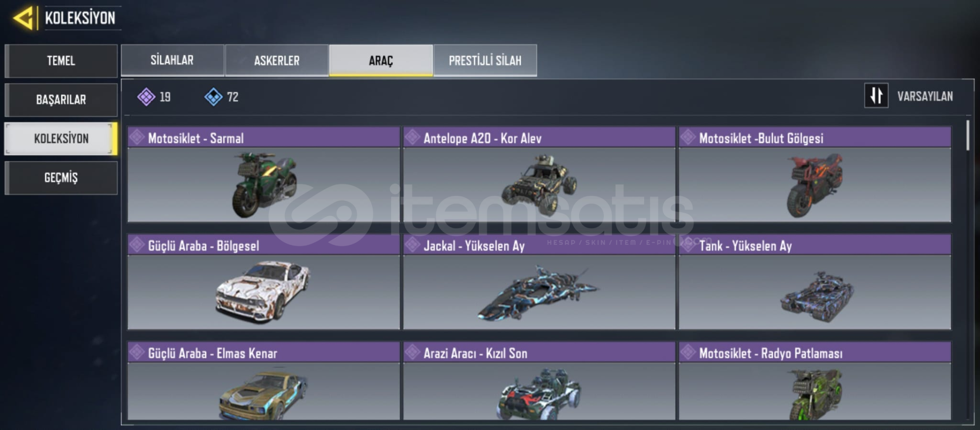Switch to the SİLAHLAR tab
The width and height of the screenshot is (980, 430).
[x=173, y=60]
